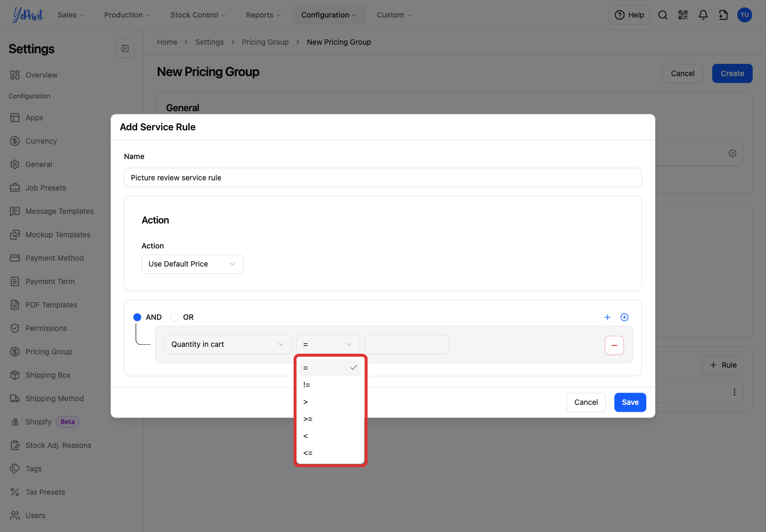Click the Pricing Group breadcrumb link
The image size is (766, 532).
pos(265,42)
